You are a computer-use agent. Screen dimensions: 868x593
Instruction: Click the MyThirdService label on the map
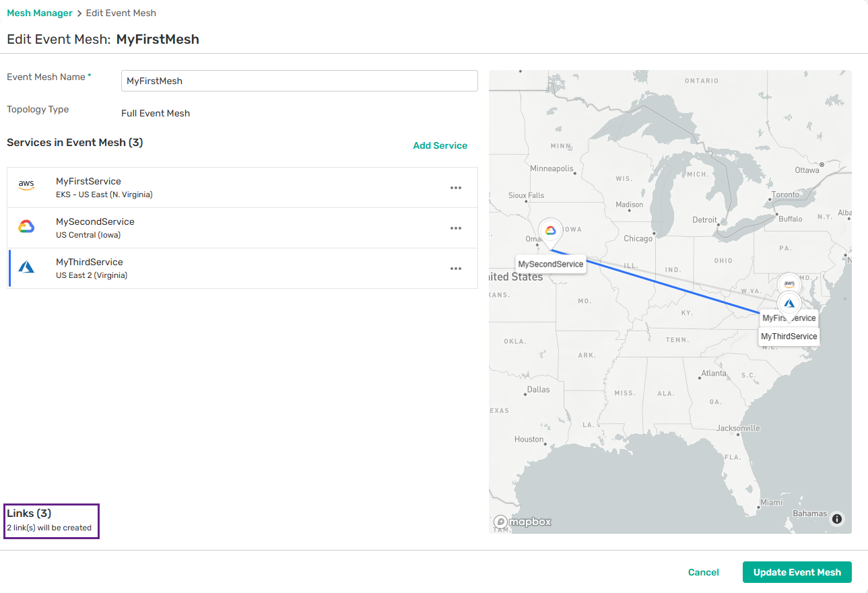click(x=789, y=337)
